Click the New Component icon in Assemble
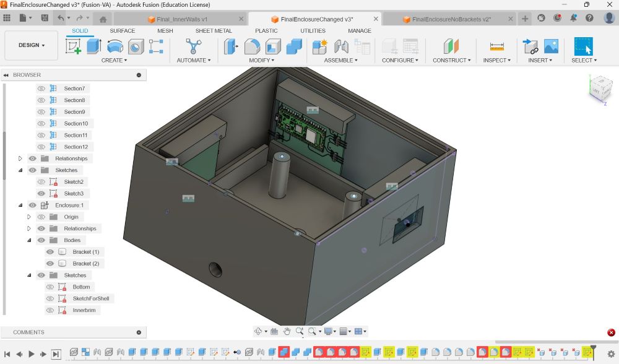 click(x=320, y=46)
